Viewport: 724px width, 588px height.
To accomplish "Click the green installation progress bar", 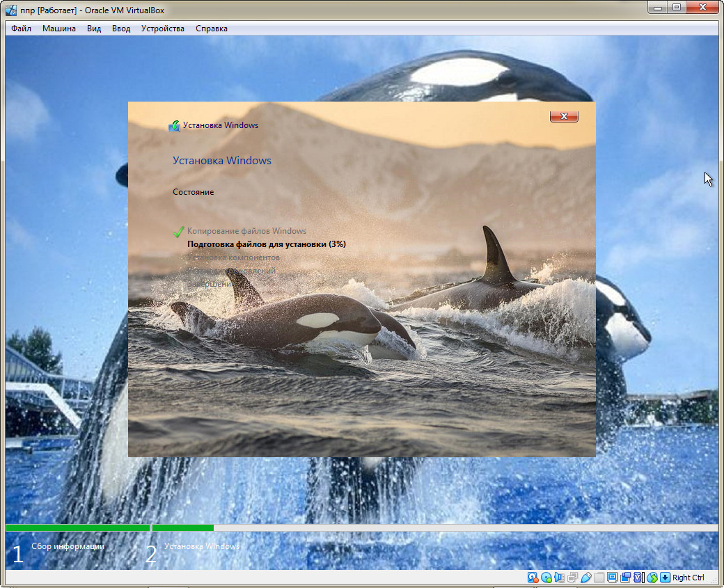I will [x=182, y=528].
